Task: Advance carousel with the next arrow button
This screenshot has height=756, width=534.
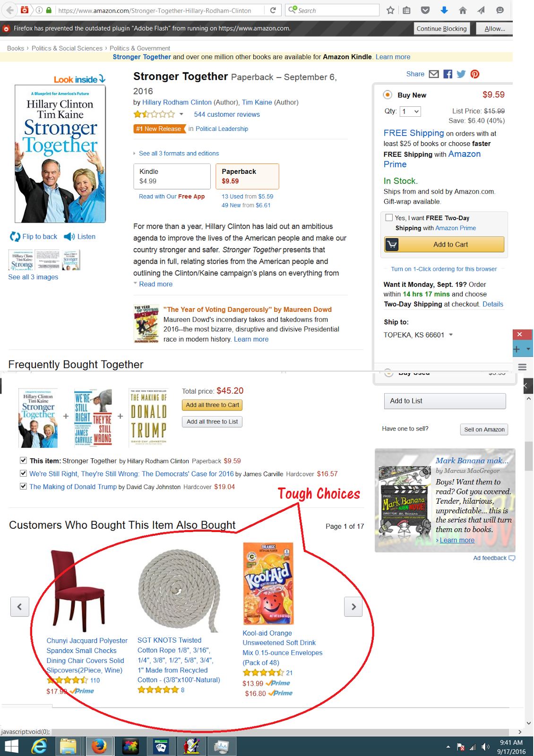Action: (x=353, y=607)
